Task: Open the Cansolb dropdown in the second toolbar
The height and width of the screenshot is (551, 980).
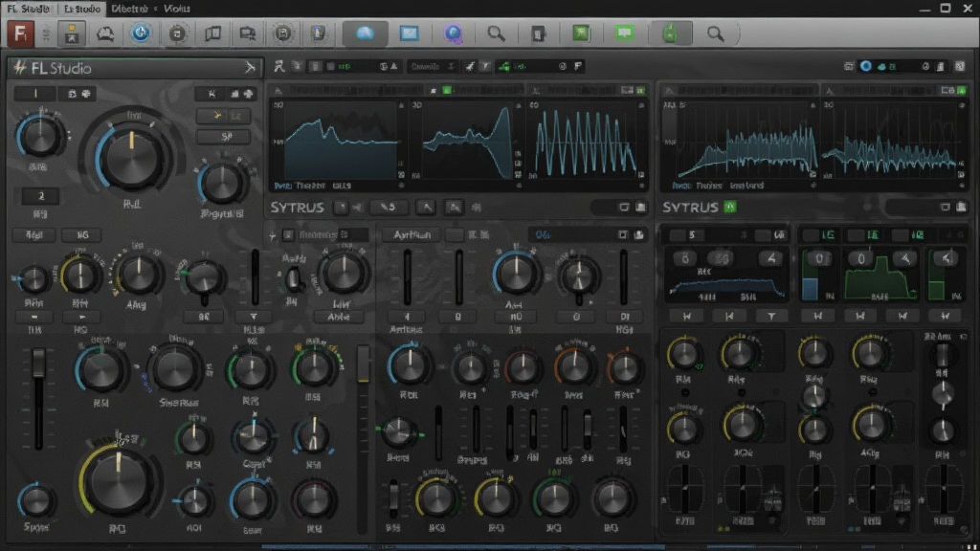Action: (432, 66)
